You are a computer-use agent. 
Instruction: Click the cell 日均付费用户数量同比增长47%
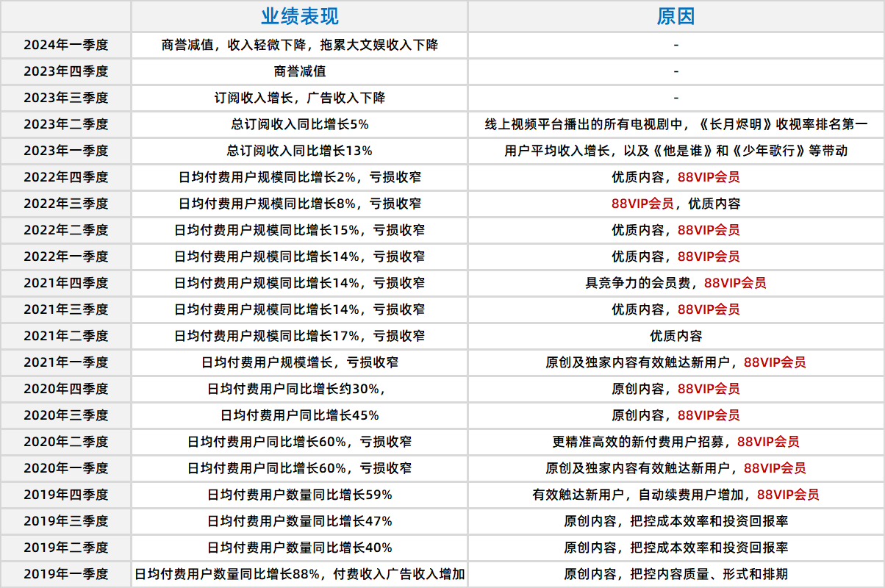point(300,521)
